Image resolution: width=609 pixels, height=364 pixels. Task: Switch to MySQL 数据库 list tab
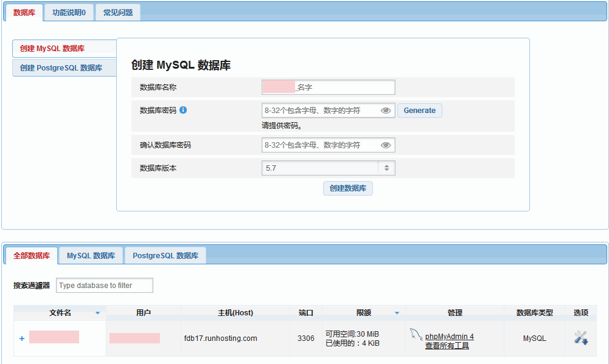point(91,256)
